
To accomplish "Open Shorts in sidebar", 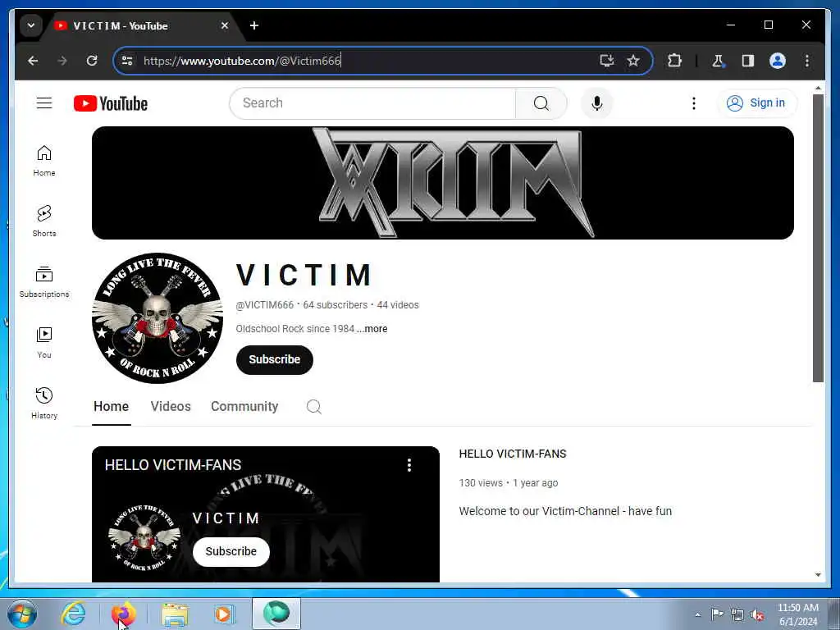I will (44, 221).
